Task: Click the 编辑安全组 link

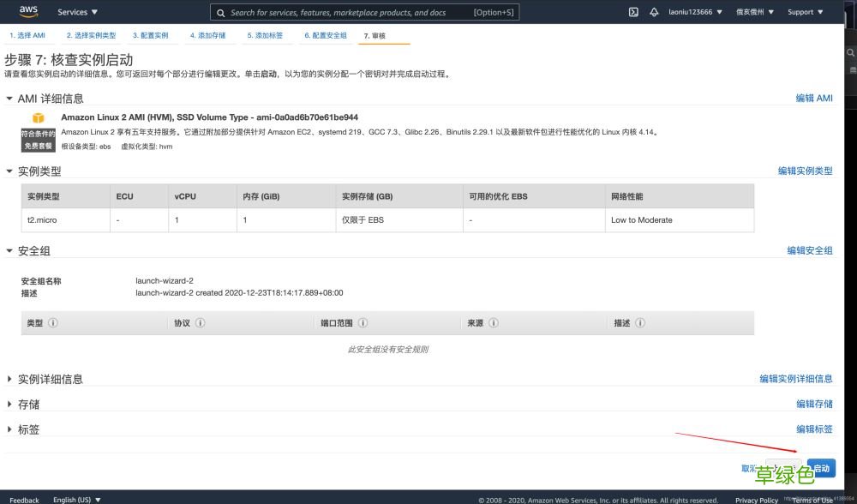Action: 809,250
